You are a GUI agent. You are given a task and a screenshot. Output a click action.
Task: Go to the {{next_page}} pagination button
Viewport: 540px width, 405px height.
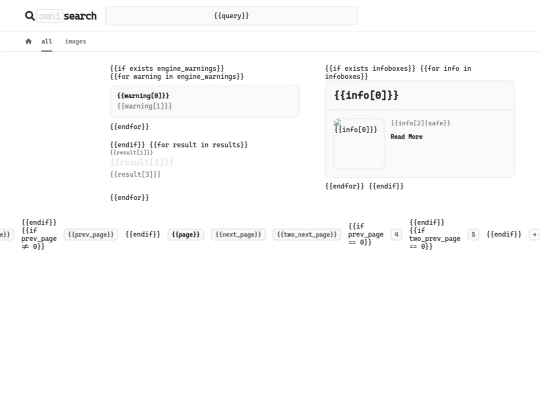(x=238, y=235)
